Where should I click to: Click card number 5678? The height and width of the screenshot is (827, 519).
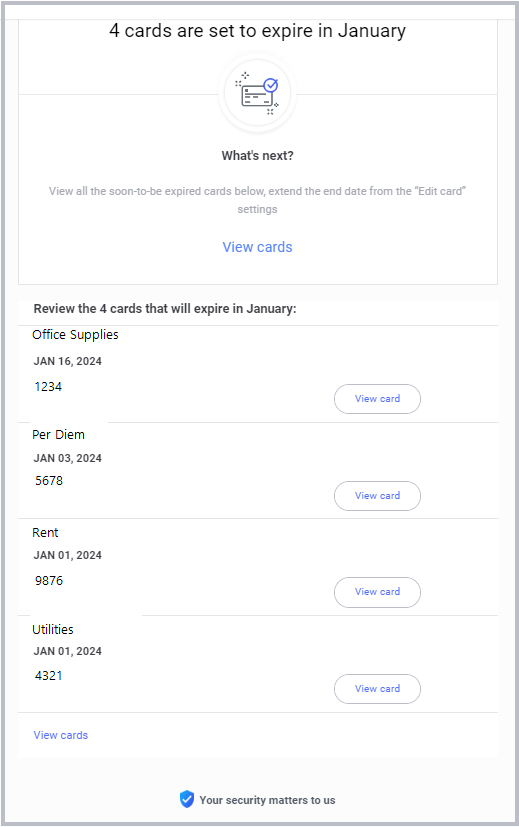(49, 480)
